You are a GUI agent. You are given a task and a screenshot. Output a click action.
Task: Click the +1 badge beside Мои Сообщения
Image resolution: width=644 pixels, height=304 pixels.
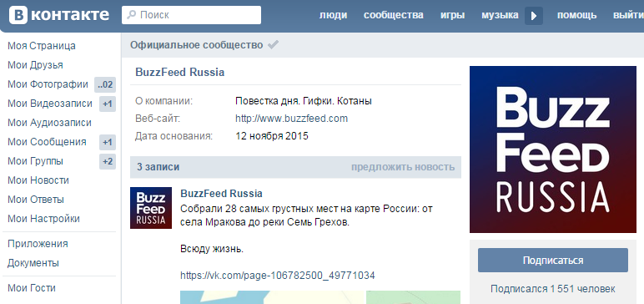coord(108,142)
